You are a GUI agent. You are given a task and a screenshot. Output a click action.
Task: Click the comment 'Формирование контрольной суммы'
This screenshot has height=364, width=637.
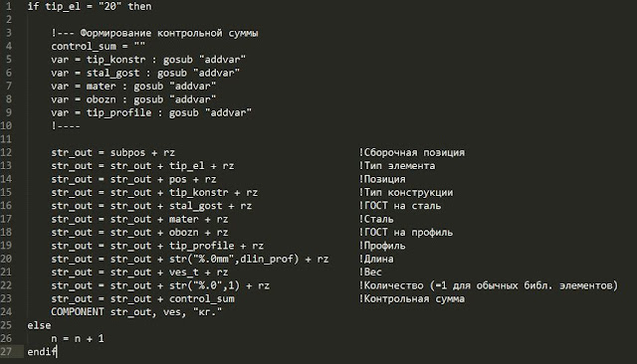[169, 33]
